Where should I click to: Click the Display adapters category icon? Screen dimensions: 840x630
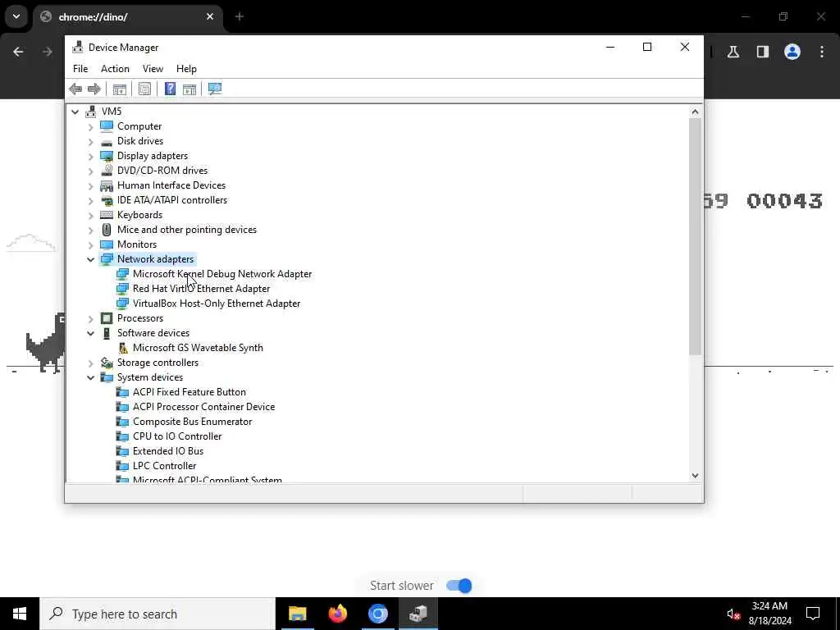pos(107,156)
